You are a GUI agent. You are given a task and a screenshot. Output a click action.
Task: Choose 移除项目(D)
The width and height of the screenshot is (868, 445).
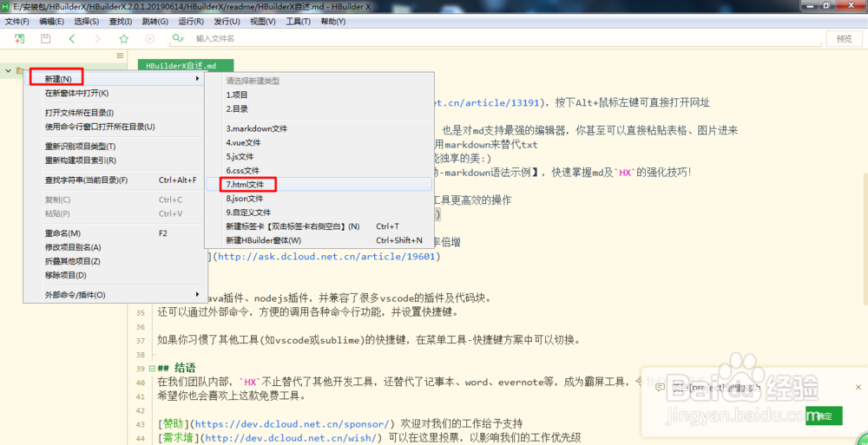point(114,275)
